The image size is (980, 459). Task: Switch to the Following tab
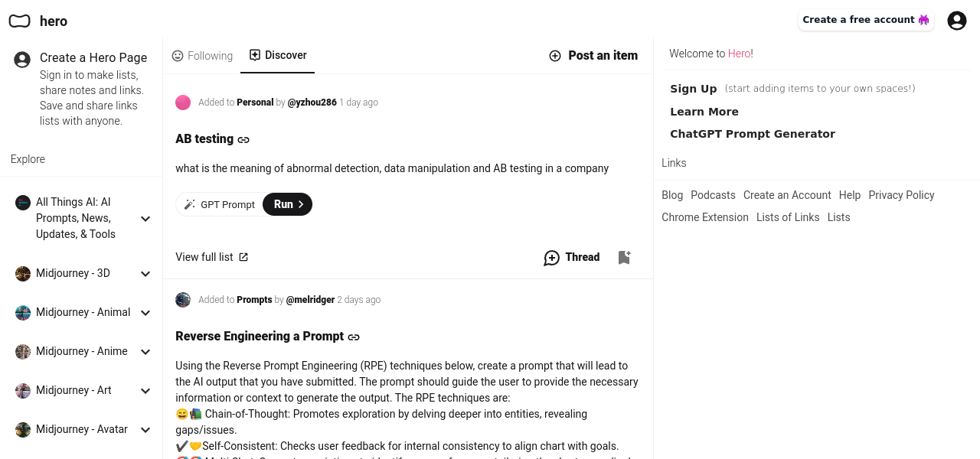[202, 56]
